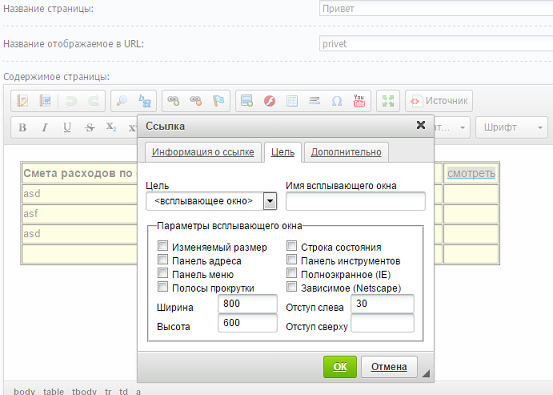Open the Цель target dropdown
The image size is (553, 395).
[211, 201]
